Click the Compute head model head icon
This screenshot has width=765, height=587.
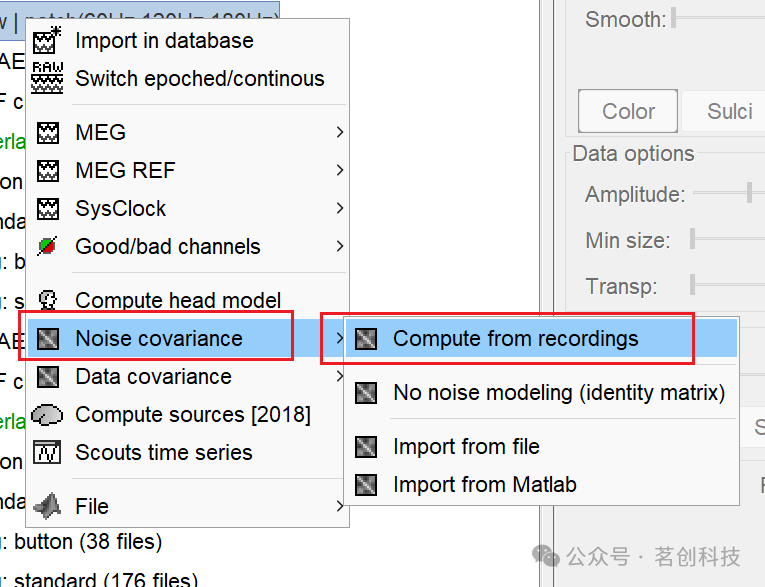click(48, 301)
